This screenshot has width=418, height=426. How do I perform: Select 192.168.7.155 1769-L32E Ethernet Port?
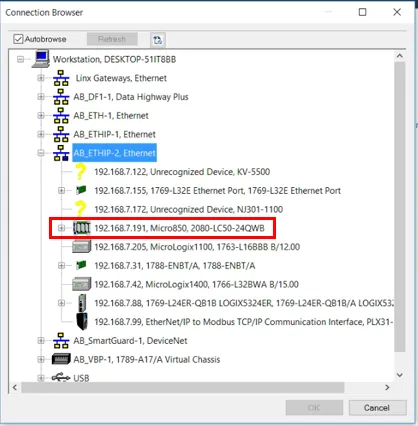click(217, 190)
